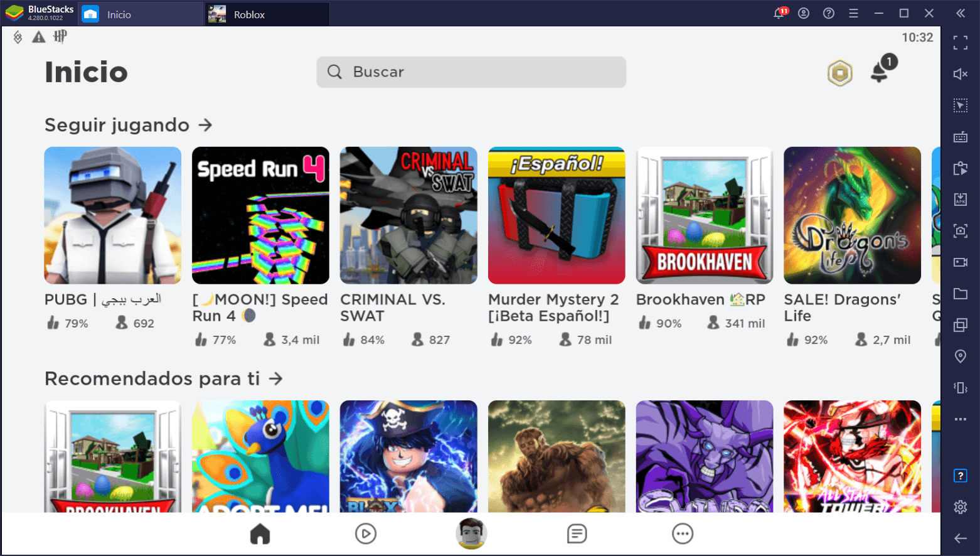Start screen recording from the sidebar
This screenshot has height=556, width=980.
tap(961, 262)
